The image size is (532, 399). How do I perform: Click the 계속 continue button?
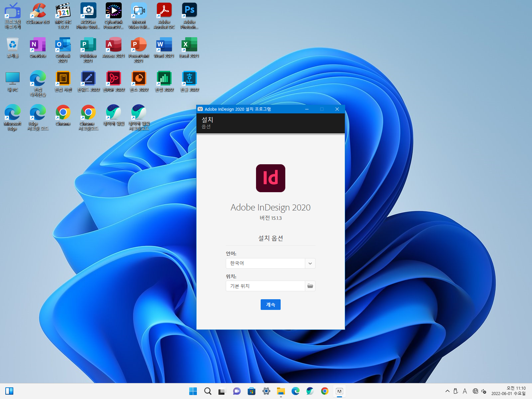pos(271,305)
